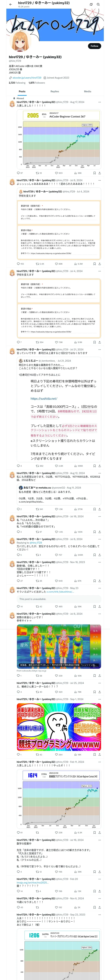Image resolution: width=110 pixels, height=980 pixels.
Task: Open search with the magnifier icon
Action: click(x=98, y=5)
